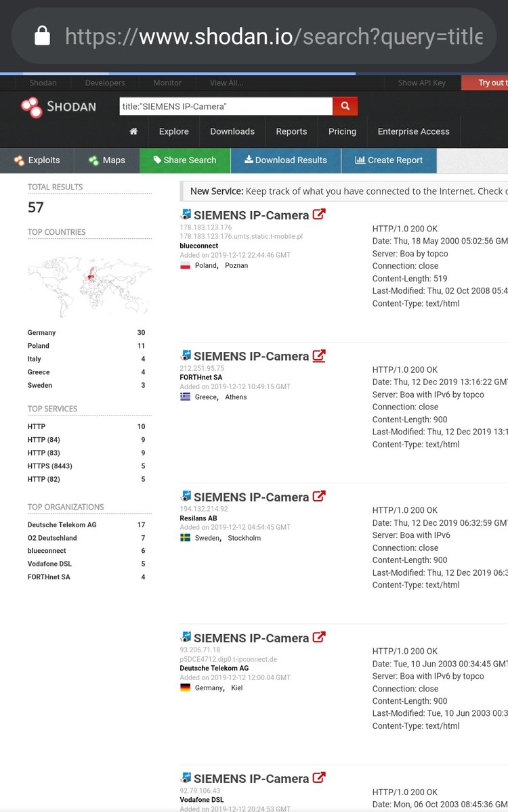Filter by HTTP (82) service
This screenshot has width=508, height=812.
44,480
